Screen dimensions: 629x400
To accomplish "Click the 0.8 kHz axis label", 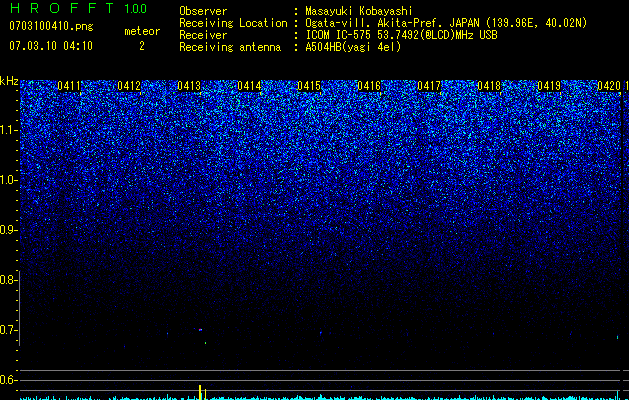I will pyautogui.click(x=9, y=280).
